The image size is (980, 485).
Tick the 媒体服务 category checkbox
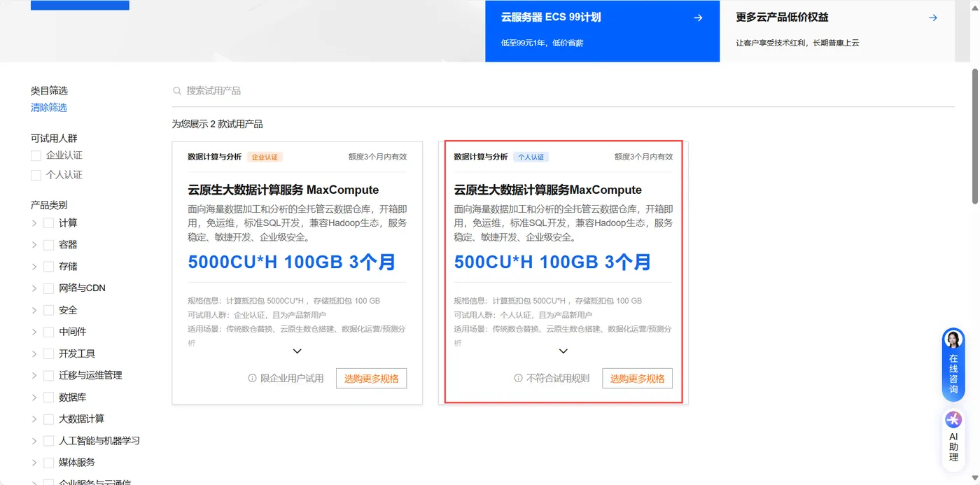click(48, 463)
